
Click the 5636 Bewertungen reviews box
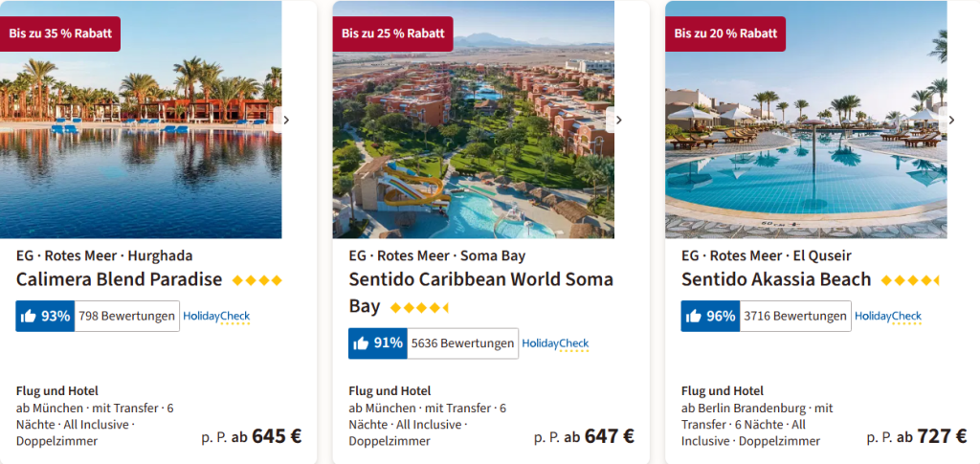click(462, 343)
